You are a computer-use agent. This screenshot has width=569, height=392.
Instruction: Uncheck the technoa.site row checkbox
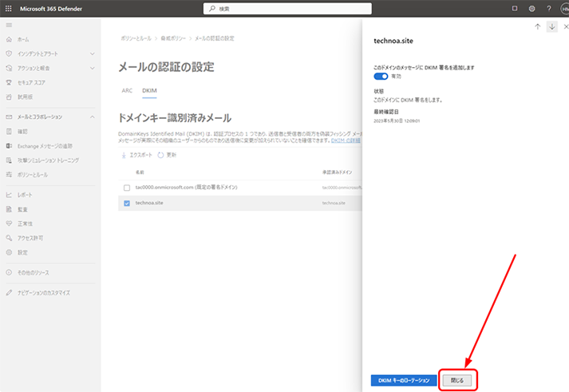click(127, 204)
